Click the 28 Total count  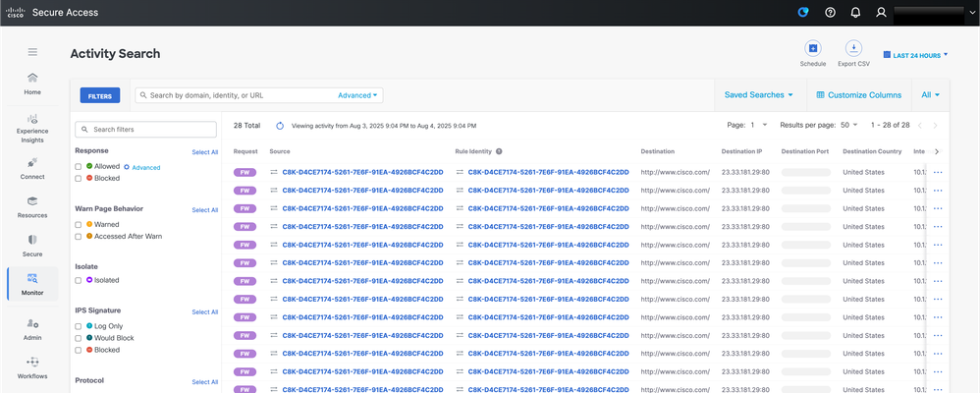[246, 125]
